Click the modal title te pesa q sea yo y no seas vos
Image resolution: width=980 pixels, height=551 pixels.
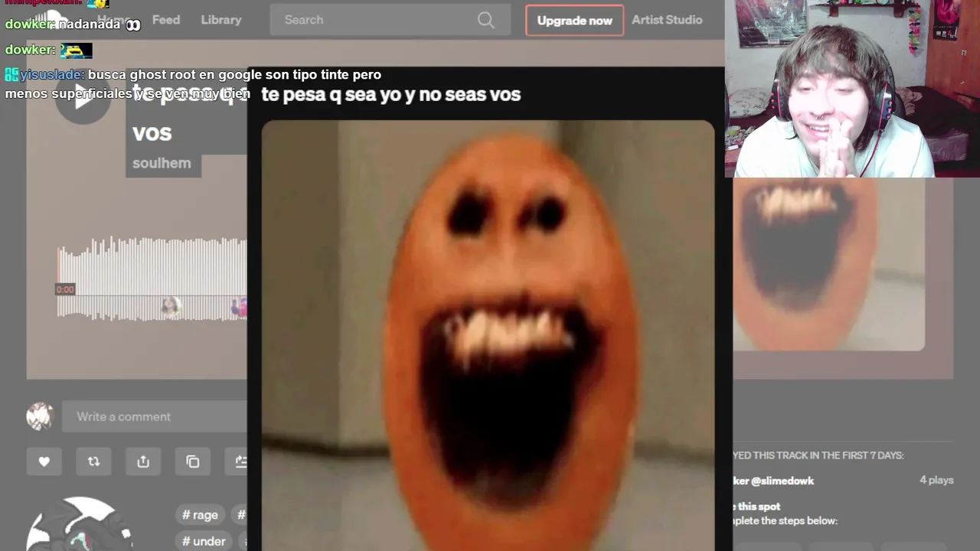tap(390, 94)
